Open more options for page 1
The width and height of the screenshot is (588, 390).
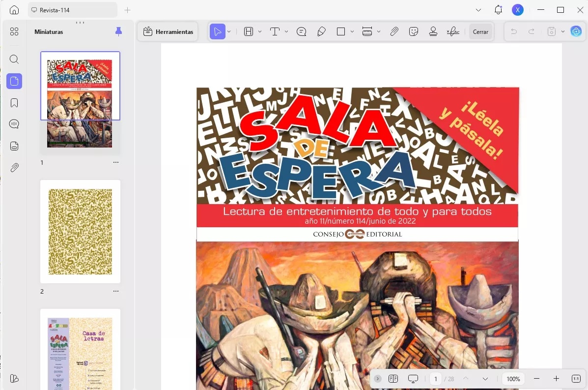pos(116,162)
